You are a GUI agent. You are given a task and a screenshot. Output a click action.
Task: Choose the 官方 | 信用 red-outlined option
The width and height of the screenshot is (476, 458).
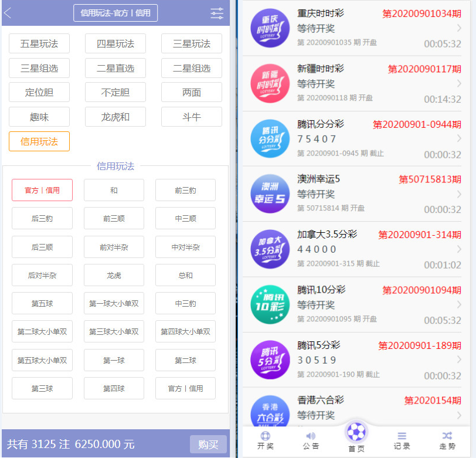pos(42,190)
